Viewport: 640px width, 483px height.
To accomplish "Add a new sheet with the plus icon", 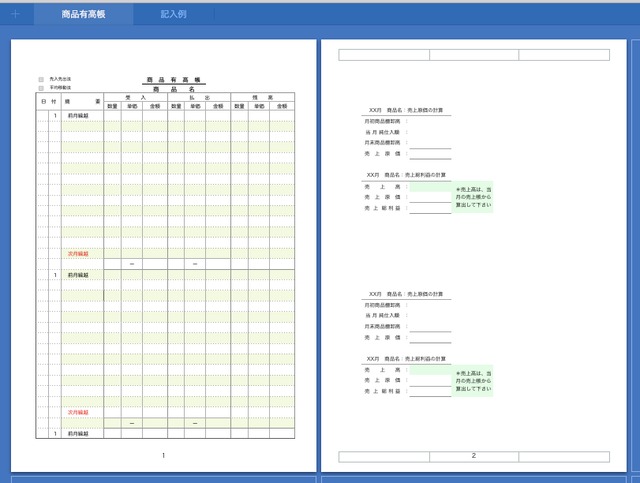I will [16, 14].
